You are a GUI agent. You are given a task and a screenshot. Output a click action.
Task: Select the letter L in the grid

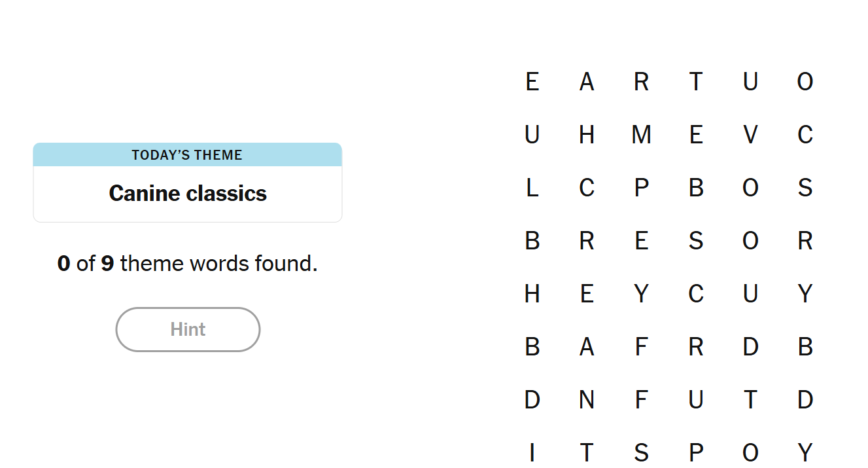532,188
